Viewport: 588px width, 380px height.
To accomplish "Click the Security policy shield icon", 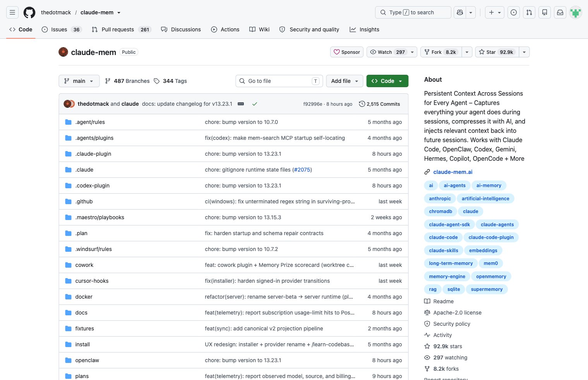I will pos(427,324).
